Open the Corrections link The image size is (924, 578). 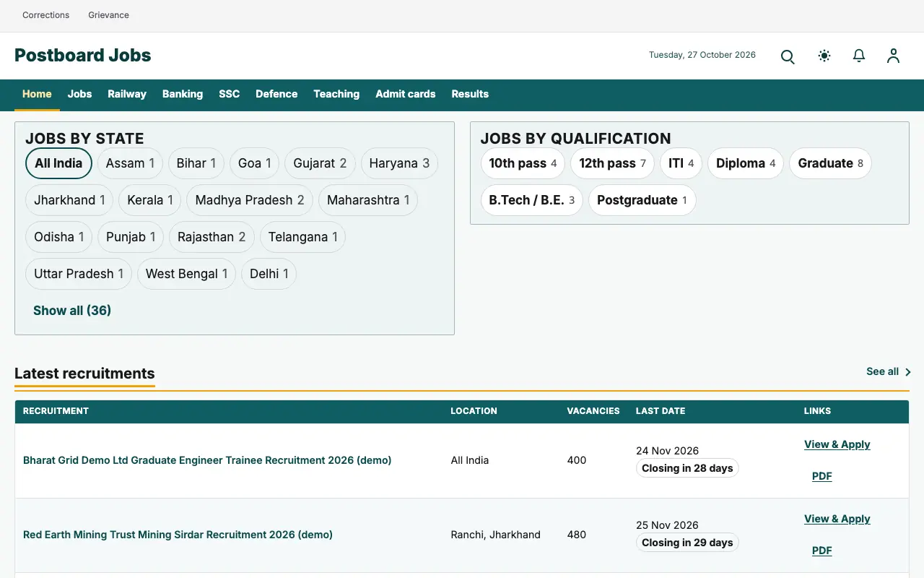point(46,15)
